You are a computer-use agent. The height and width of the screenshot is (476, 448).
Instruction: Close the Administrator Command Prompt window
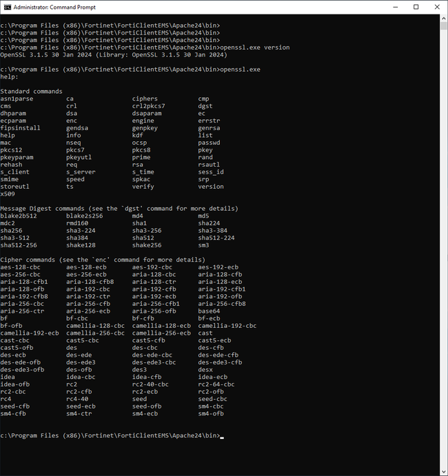point(437,7)
